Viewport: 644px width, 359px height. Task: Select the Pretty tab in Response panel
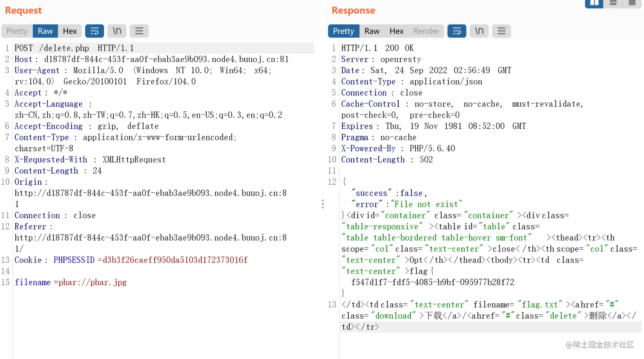344,31
